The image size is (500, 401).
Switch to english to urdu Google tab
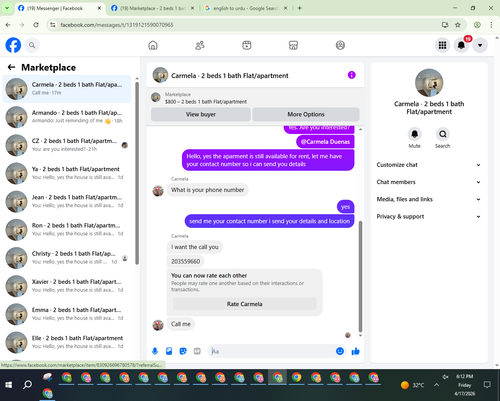tap(245, 8)
